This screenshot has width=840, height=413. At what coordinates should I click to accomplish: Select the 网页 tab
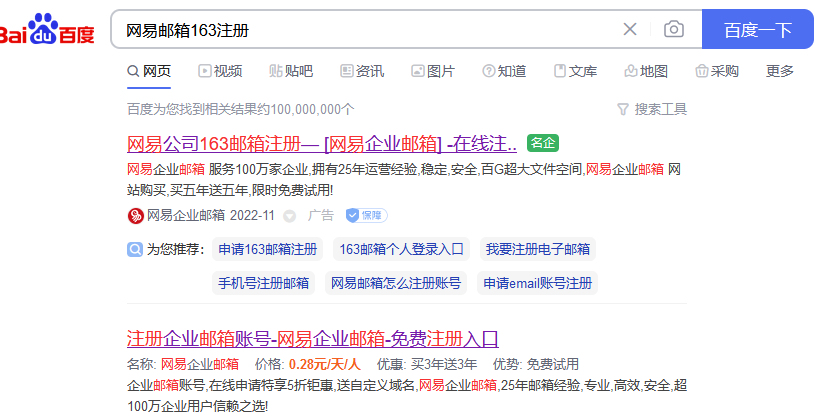(x=149, y=71)
